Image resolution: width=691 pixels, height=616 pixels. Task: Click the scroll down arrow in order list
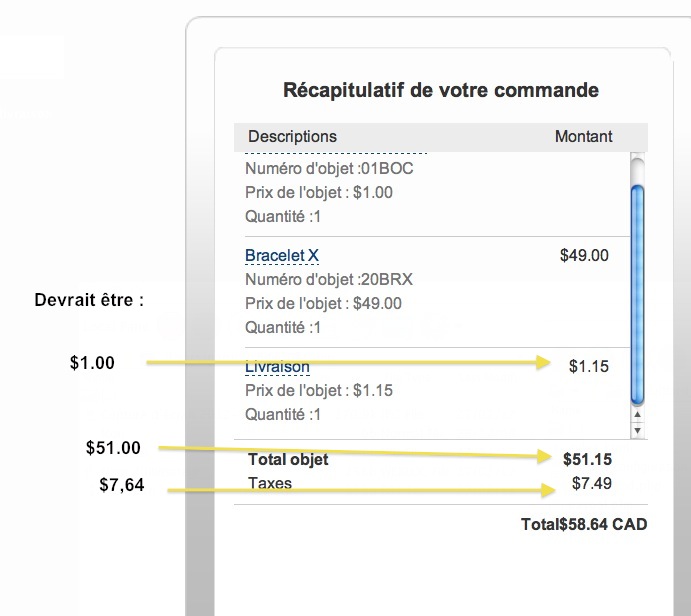tap(638, 428)
